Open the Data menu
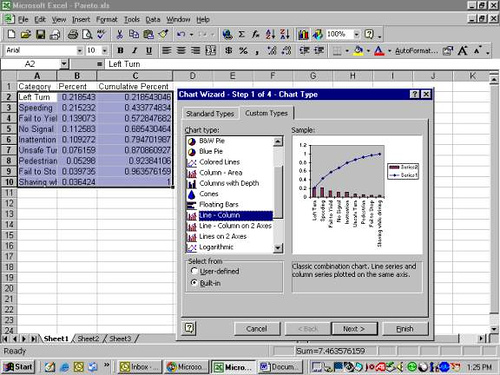500x375 pixels. click(x=153, y=20)
